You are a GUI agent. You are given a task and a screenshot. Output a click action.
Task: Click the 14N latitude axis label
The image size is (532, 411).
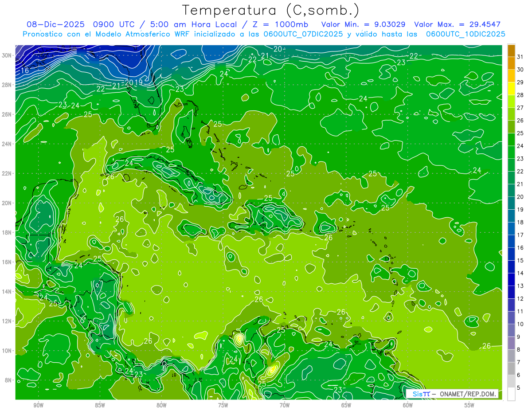(8, 292)
